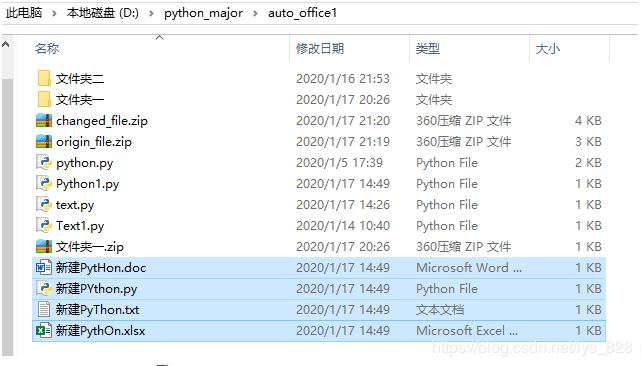Click the 3 KB size of origin_file.zip
This screenshot has height=366, width=642.
(588, 141)
